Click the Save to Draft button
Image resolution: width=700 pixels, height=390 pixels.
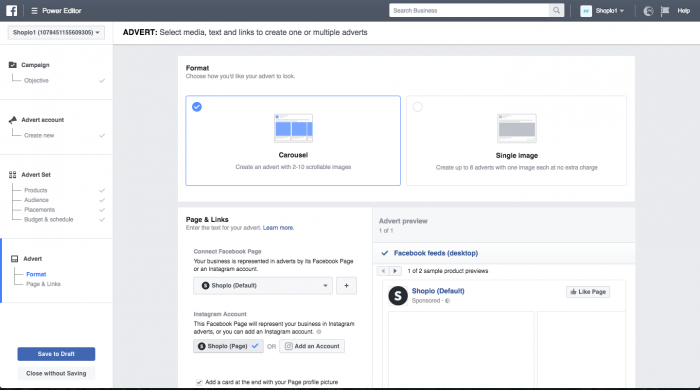point(56,354)
